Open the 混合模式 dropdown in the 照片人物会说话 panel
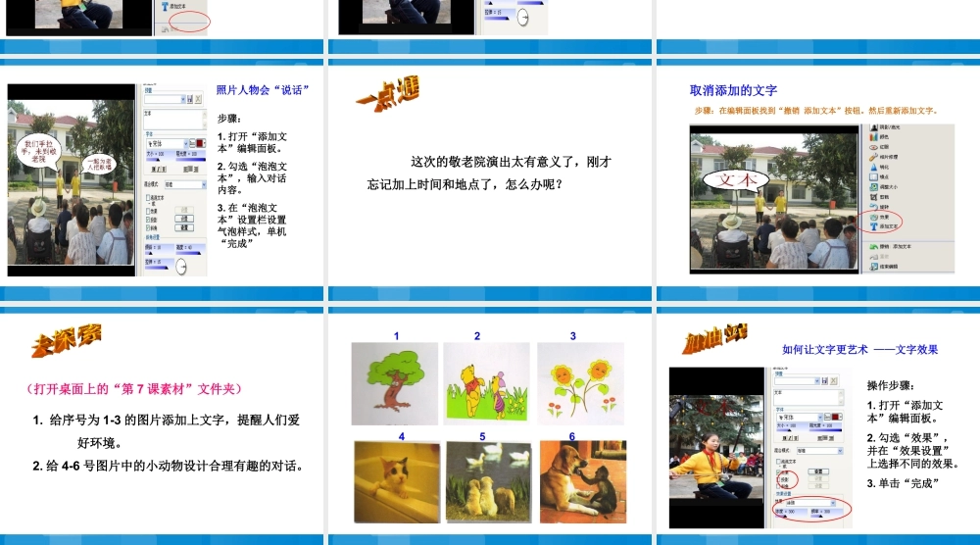Viewport: 980px width, 545px height. pos(203,185)
